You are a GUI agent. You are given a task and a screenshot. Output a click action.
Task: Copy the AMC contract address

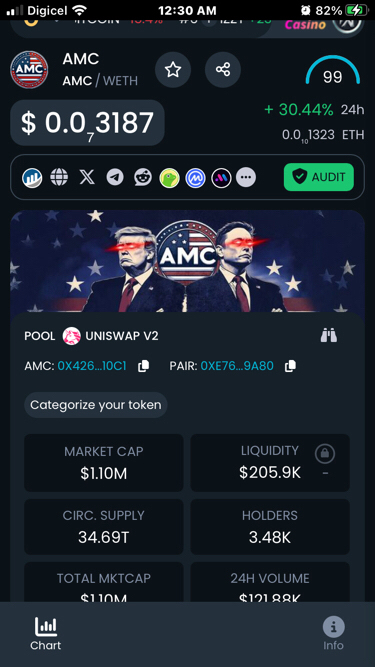coord(143,366)
